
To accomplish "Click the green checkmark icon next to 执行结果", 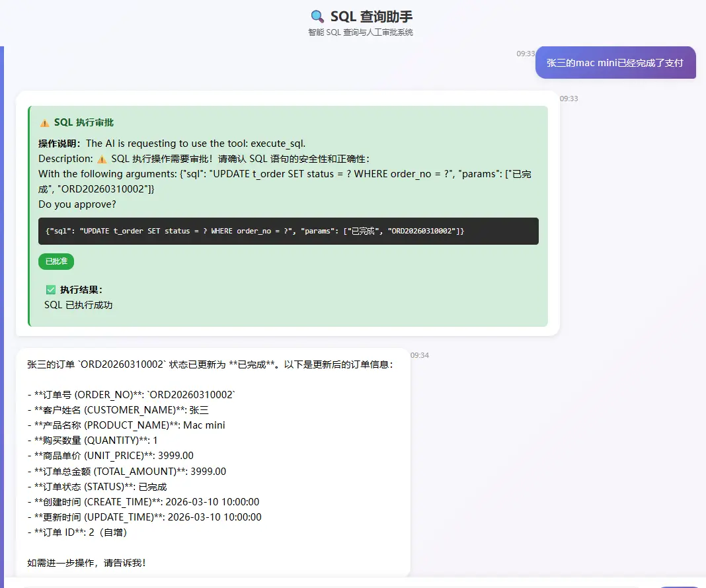I will pyautogui.click(x=51, y=289).
